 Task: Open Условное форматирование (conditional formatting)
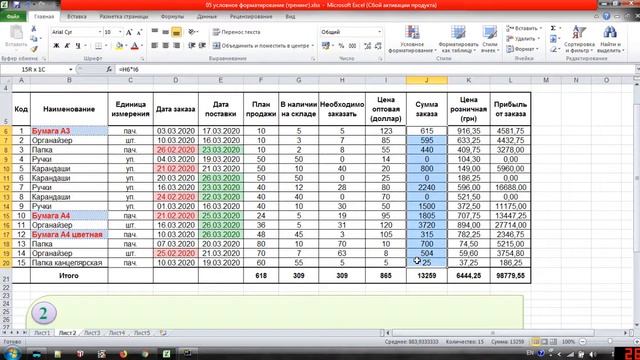click(x=412, y=39)
